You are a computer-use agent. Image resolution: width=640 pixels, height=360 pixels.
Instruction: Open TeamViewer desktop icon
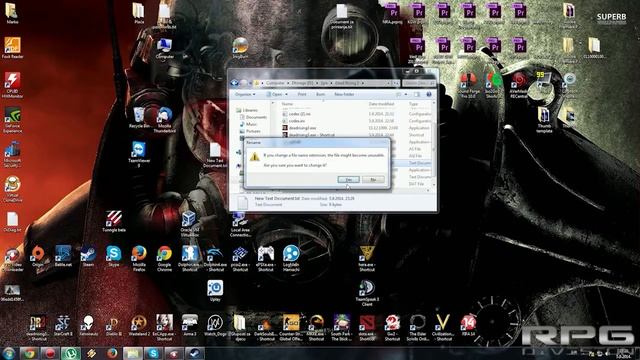pos(139,154)
